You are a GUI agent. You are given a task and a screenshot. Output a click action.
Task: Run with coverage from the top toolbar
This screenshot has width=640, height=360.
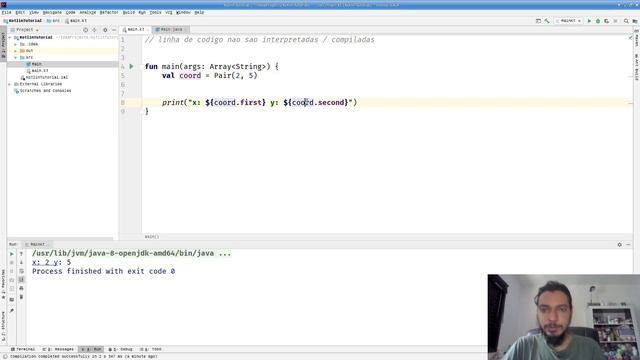[607, 21]
